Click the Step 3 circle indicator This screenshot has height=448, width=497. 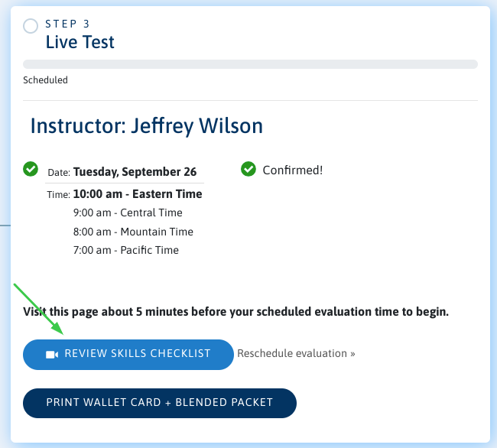click(31, 26)
